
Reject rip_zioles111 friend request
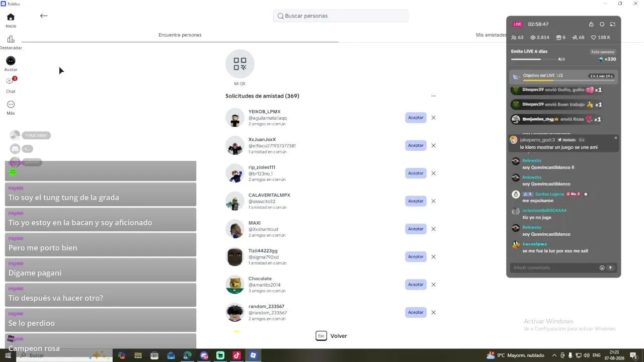click(433, 173)
